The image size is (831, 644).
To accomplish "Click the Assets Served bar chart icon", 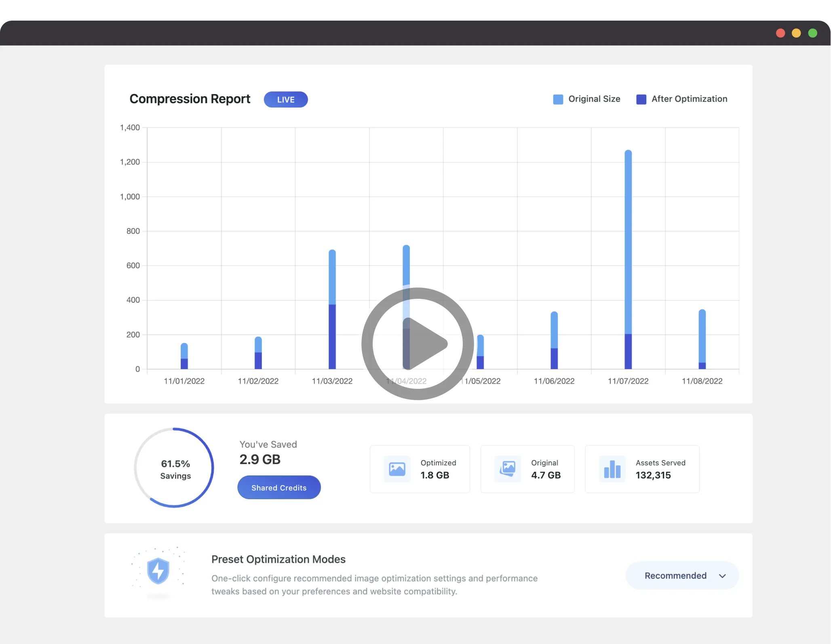I will (612, 469).
